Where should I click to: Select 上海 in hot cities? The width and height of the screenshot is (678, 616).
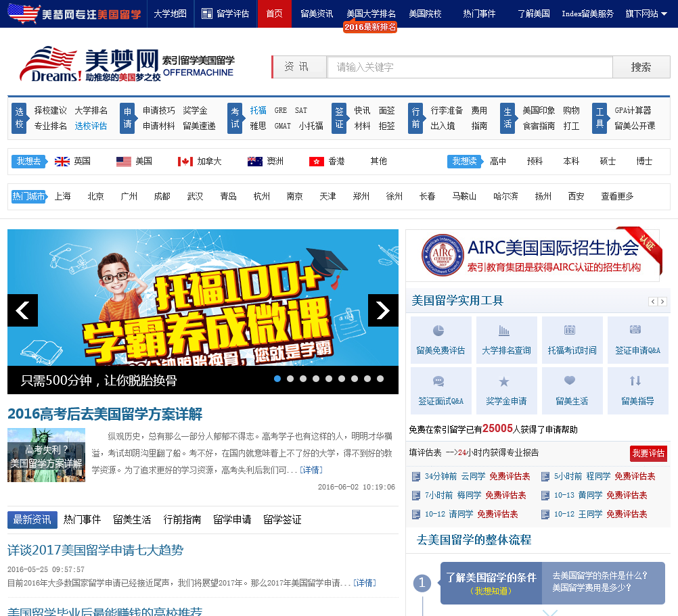(x=63, y=197)
